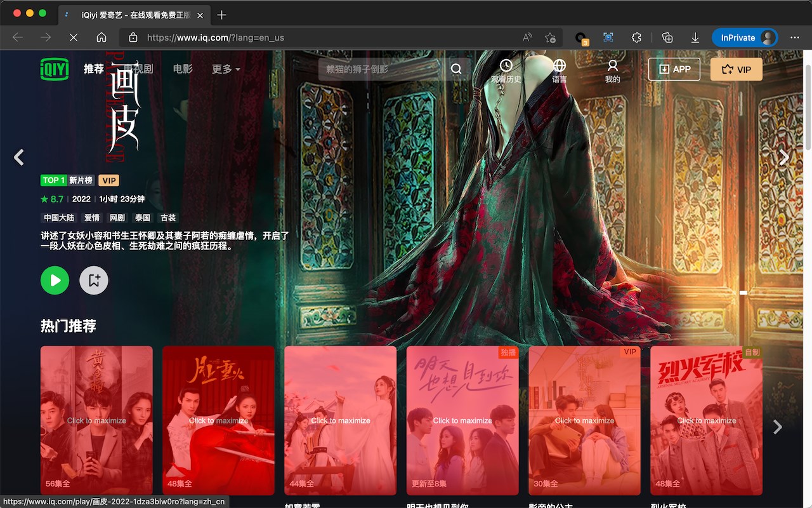812x508 pixels.
Task: Click the page vertical scrollbar
Action: point(808,107)
